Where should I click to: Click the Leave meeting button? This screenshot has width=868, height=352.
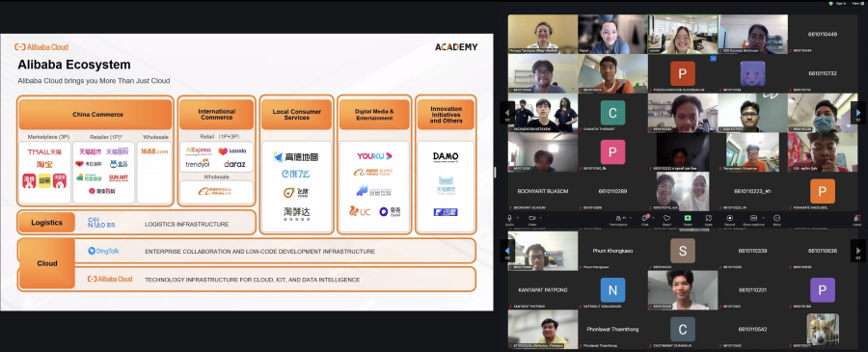(x=857, y=219)
